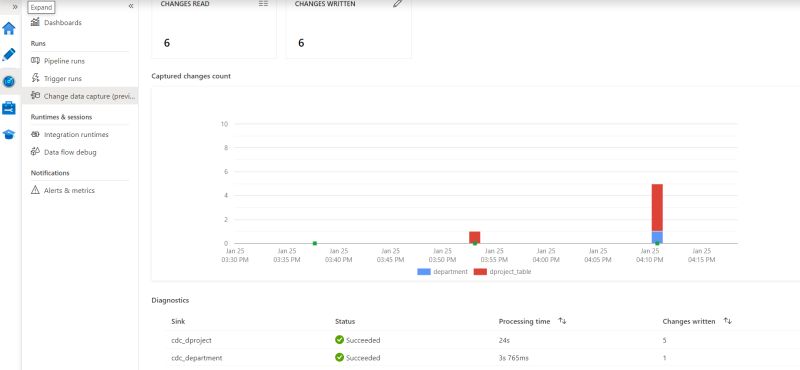Viewport: 800px width, 370px height.
Task: Open the Home hub icon
Action: tap(9, 29)
